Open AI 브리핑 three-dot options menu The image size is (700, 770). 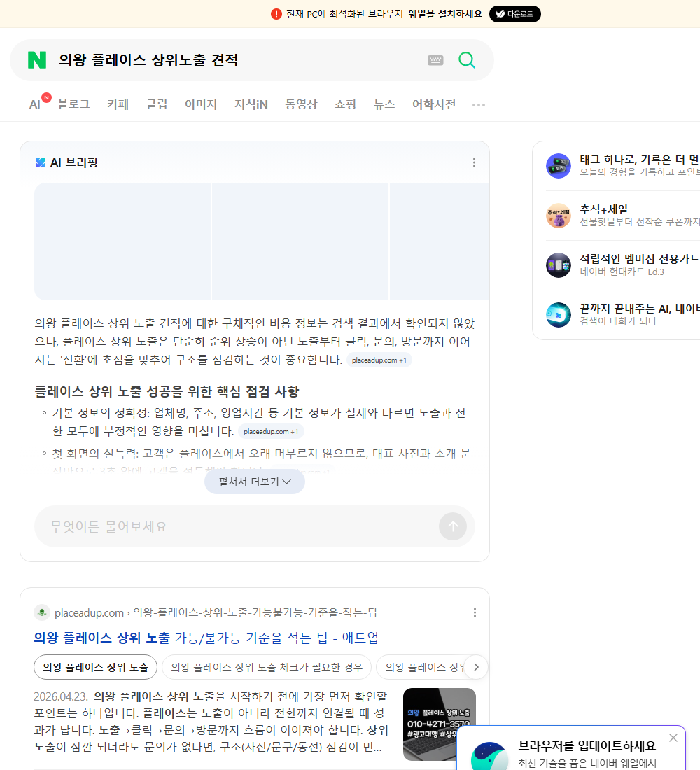click(x=474, y=162)
